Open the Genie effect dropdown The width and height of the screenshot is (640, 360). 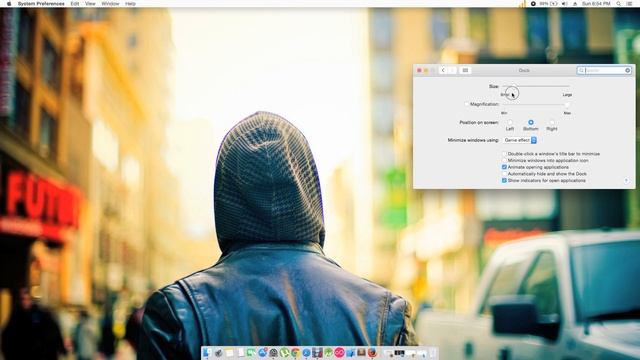click(520, 140)
